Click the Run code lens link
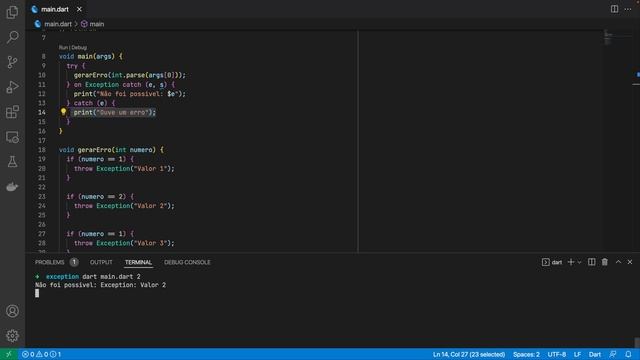 [x=63, y=47]
